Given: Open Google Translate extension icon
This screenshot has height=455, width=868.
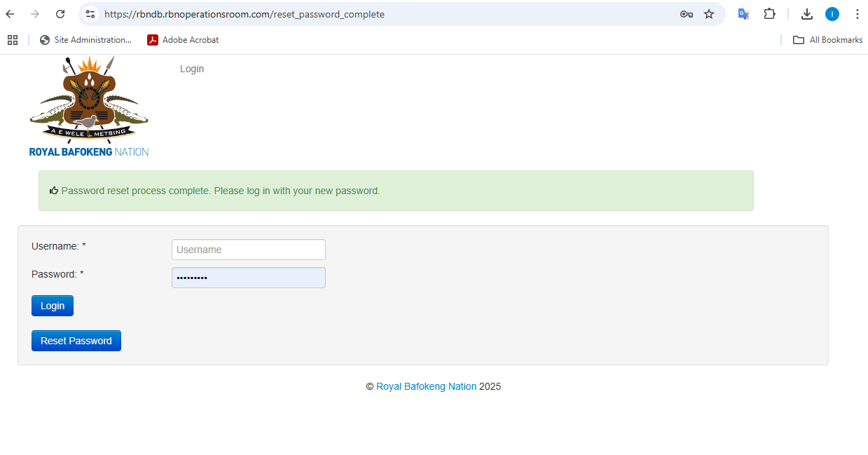Looking at the screenshot, I should (x=743, y=14).
